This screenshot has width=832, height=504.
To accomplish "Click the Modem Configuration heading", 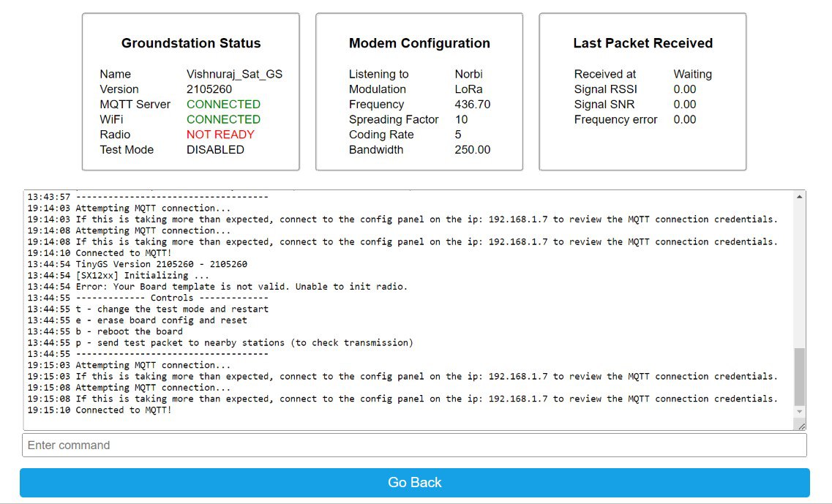I will click(419, 43).
